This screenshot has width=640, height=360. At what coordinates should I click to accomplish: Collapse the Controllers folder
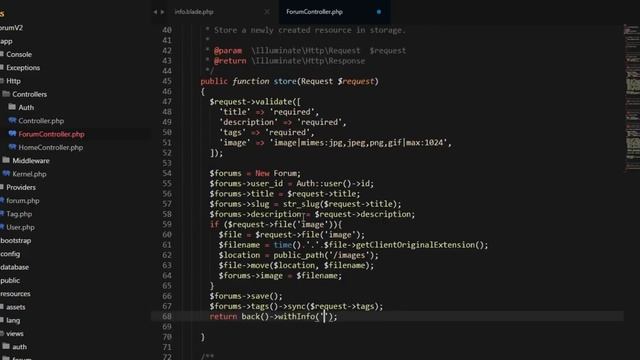point(29,94)
